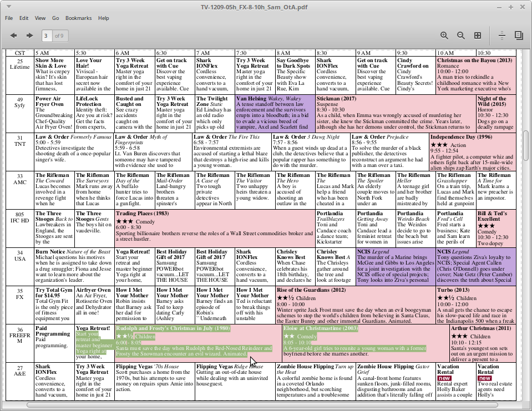Go to the previous page with the back arrow
This screenshot has width=532, height=411.
click(x=13, y=35)
